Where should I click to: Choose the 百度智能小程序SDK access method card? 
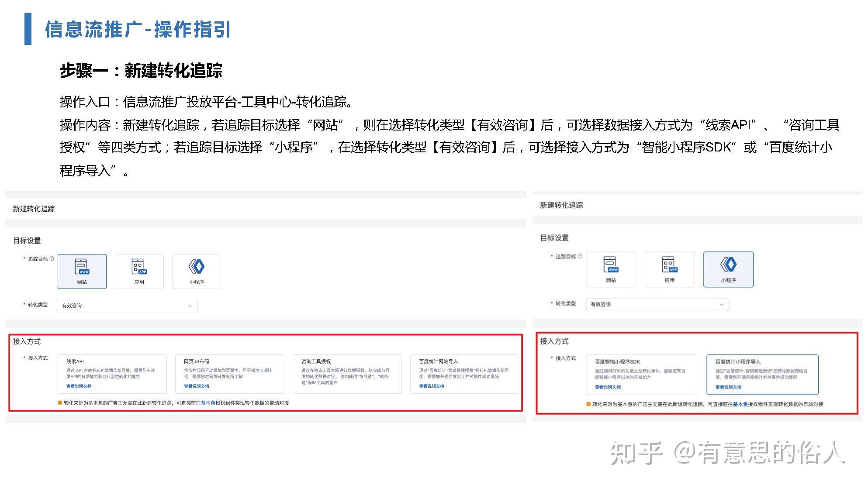coord(642,375)
